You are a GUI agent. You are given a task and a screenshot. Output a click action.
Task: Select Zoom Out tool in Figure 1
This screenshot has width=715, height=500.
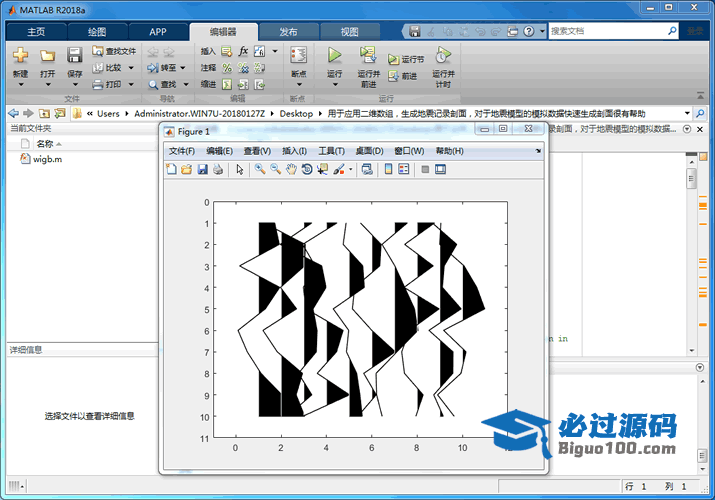[x=275, y=170]
